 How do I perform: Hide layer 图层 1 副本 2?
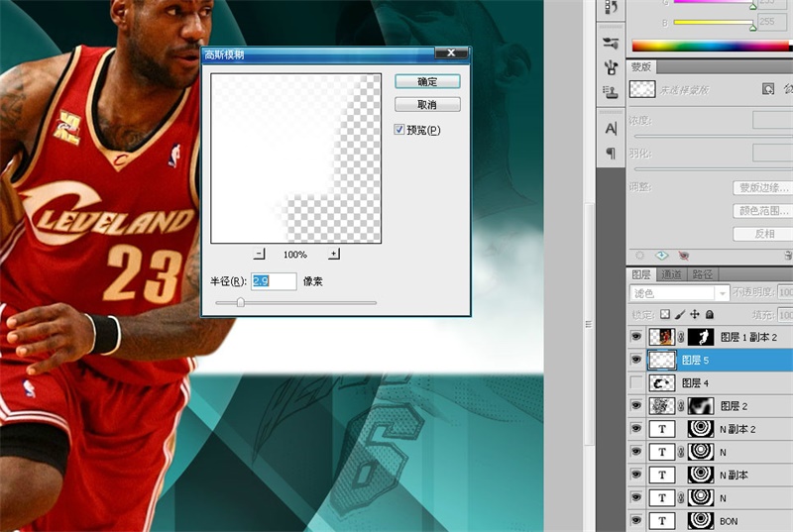[636, 337]
